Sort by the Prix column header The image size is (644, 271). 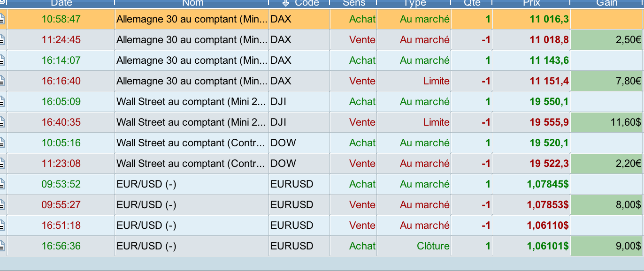(x=531, y=3)
